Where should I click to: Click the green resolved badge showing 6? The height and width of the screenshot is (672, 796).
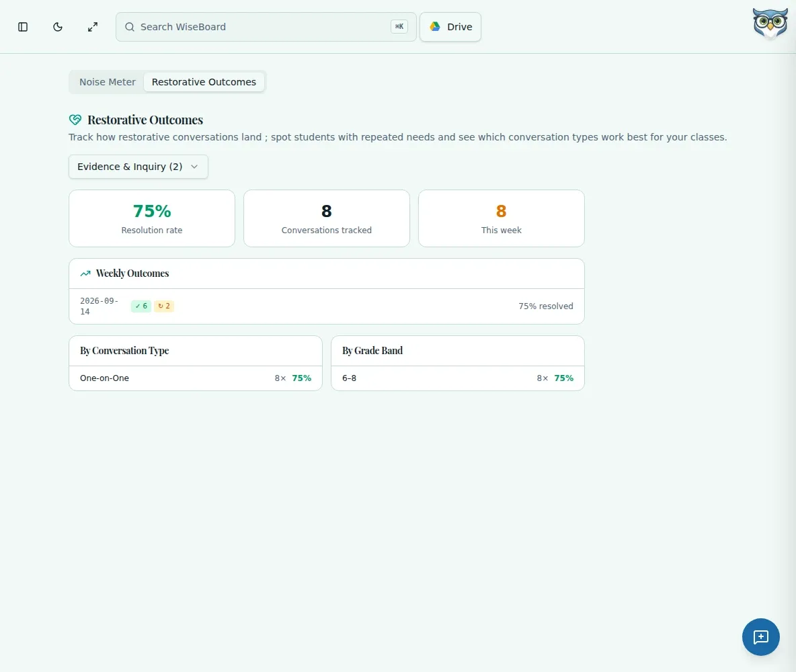[141, 306]
